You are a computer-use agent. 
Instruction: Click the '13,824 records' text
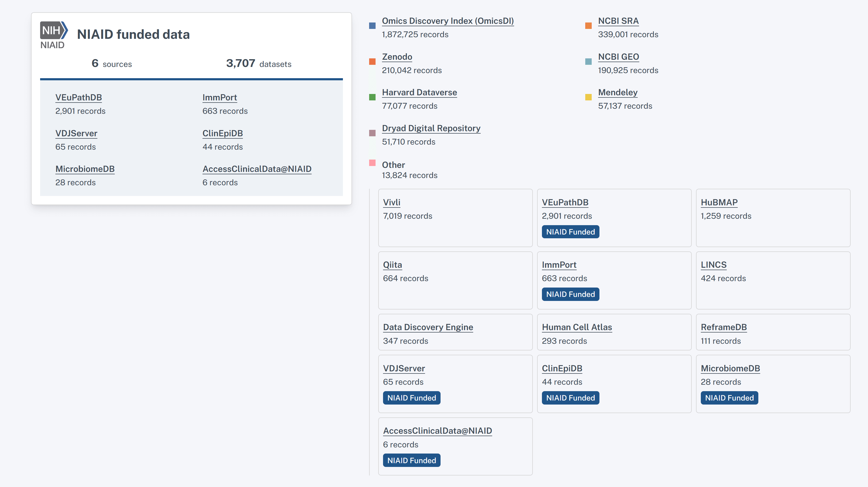click(410, 175)
